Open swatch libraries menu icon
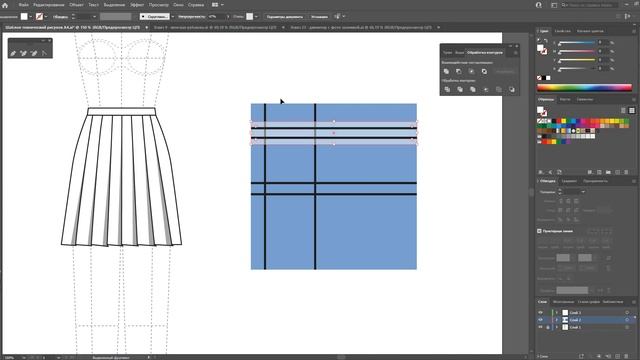Screen dimensions: 640x360 tap(541, 172)
